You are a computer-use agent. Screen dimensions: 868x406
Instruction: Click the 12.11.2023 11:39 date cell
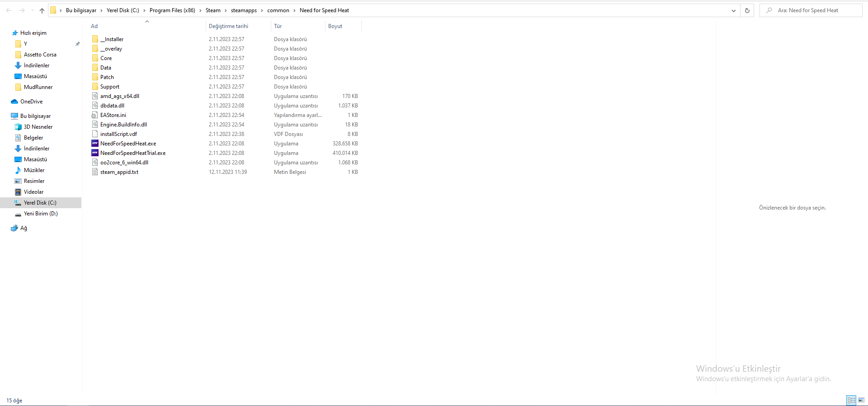pos(228,172)
